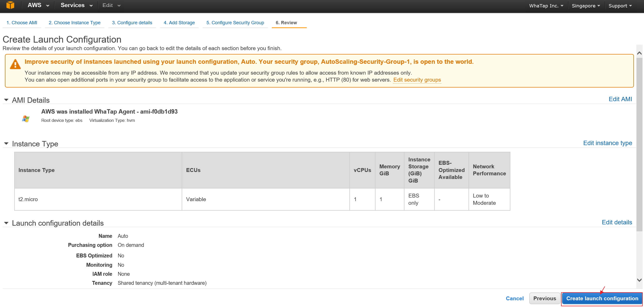Click the Low to Moderate network cell
This screenshot has width=644, height=307.
489,199
